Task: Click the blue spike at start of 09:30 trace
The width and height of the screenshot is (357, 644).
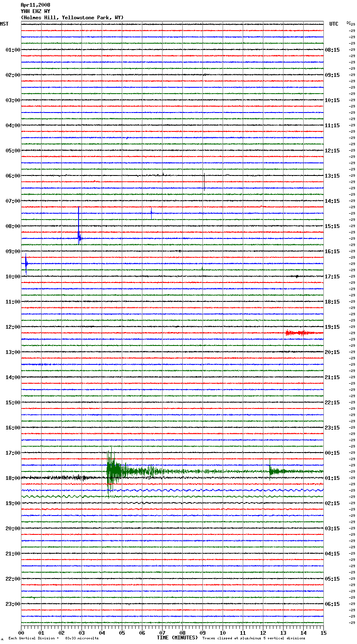Action: pos(26,264)
